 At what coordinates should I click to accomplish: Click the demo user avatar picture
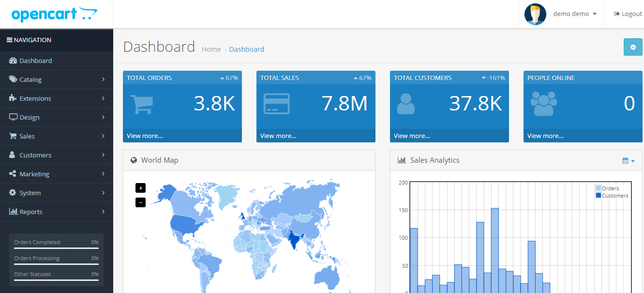pos(535,14)
